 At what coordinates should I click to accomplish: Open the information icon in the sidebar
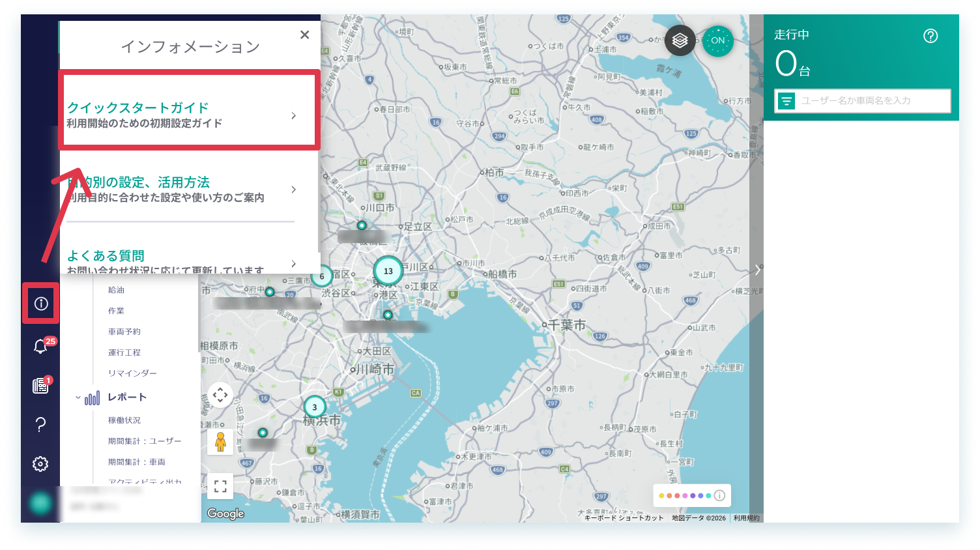pos(41,304)
